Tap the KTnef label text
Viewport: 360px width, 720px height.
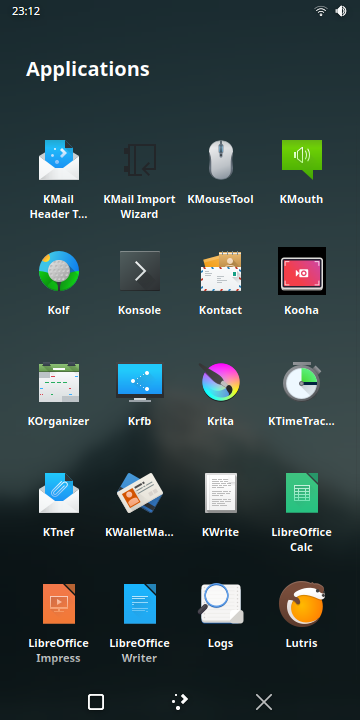tap(59, 532)
